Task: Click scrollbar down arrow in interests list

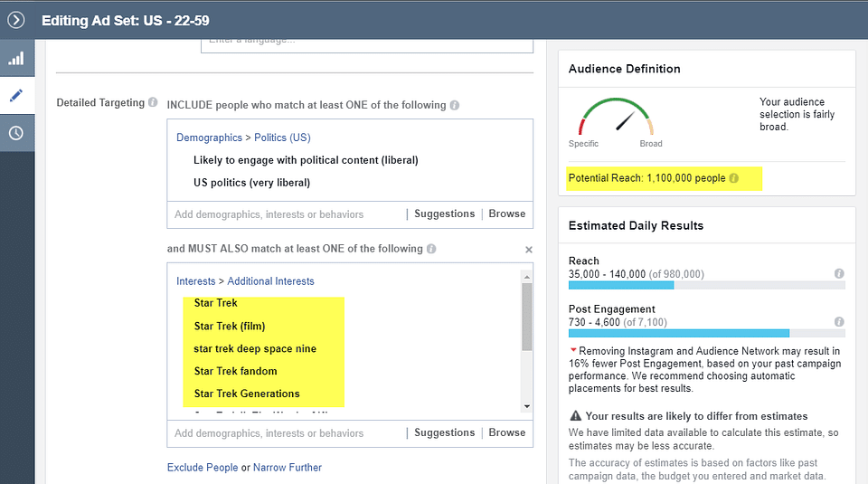Action: click(527, 406)
